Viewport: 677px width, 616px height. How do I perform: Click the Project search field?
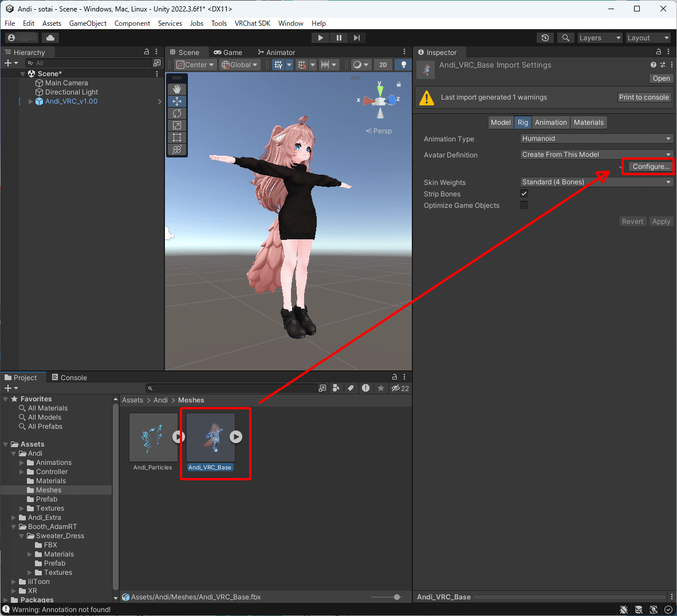click(x=233, y=388)
